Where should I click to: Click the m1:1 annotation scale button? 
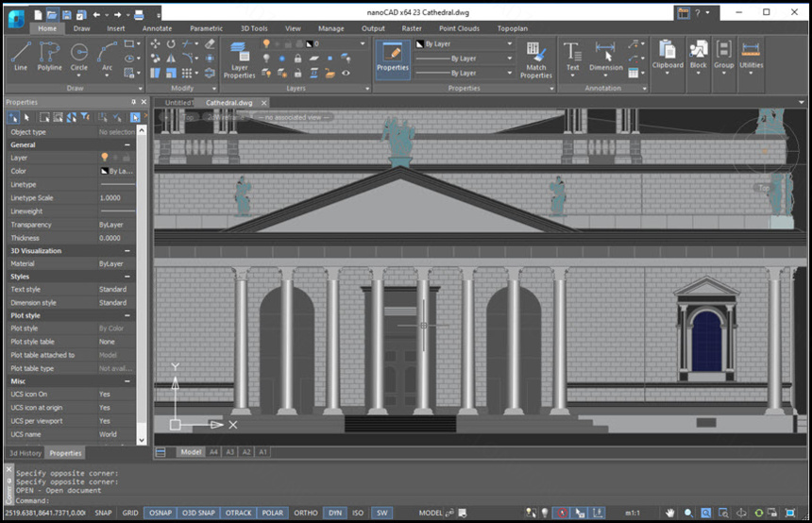tap(633, 513)
